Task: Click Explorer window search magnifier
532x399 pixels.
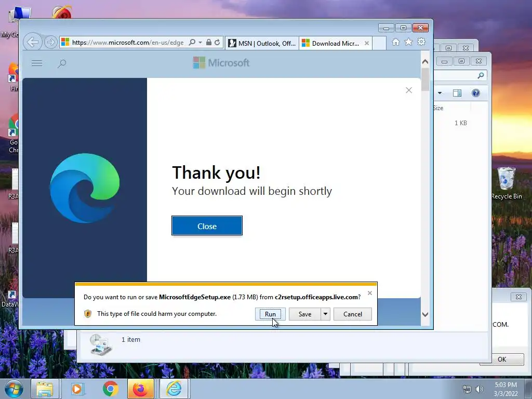Action: 481,76
